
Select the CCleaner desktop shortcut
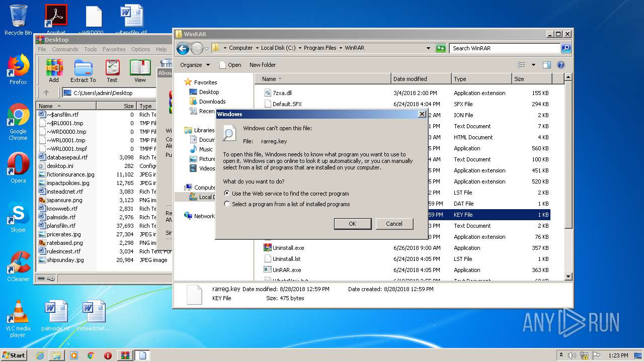18,266
